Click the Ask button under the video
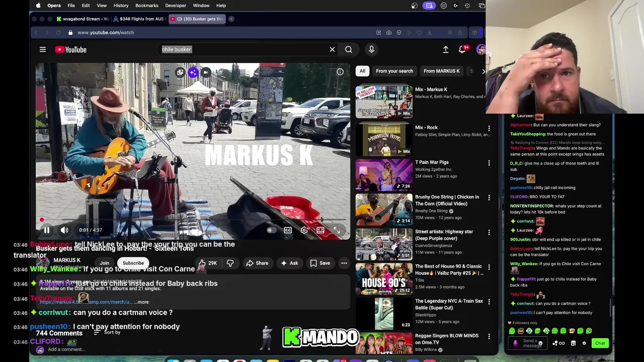Image resolution: width=644 pixels, height=362 pixels. [289, 263]
